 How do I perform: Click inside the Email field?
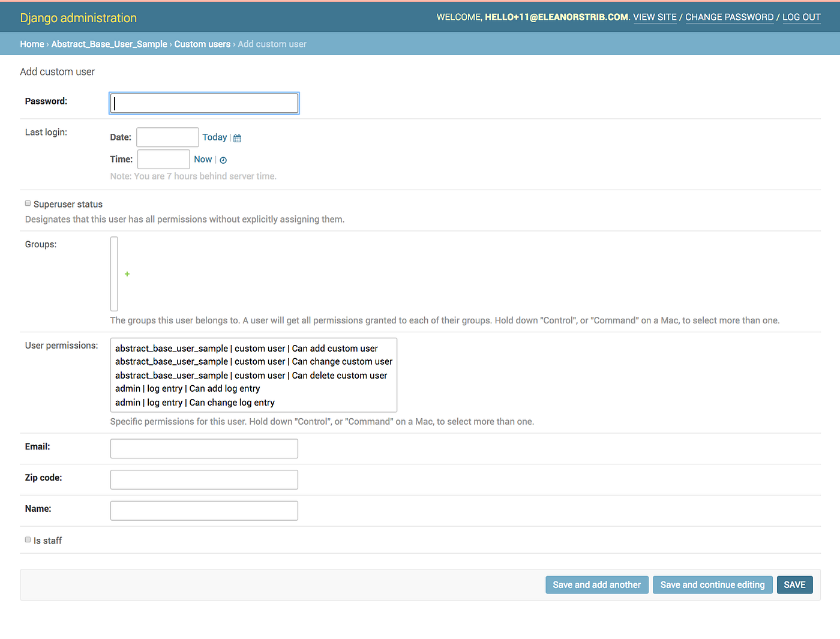point(203,448)
